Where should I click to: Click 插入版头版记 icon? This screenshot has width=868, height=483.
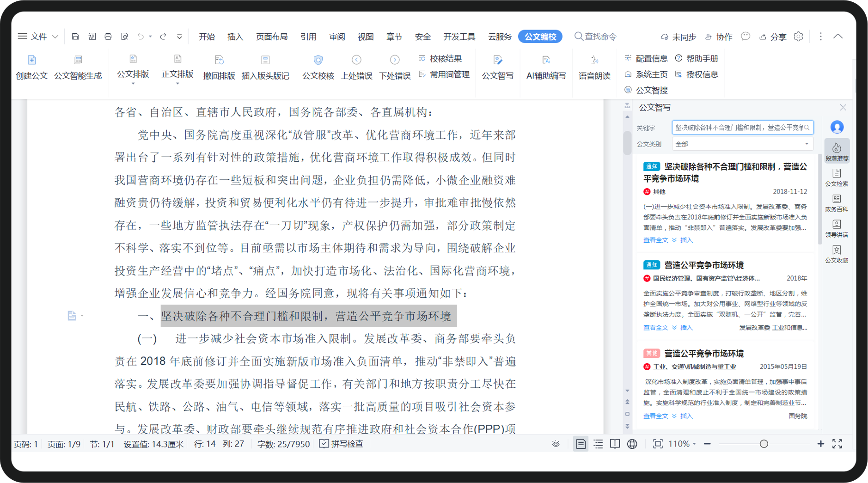pyautogui.click(x=265, y=60)
